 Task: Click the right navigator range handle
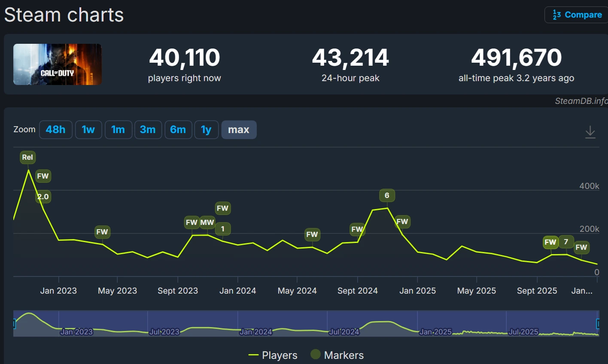coord(598,324)
